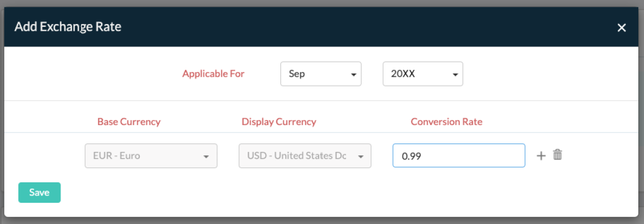
Task: Open the Sep month dropdown
Action: point(321,74)
